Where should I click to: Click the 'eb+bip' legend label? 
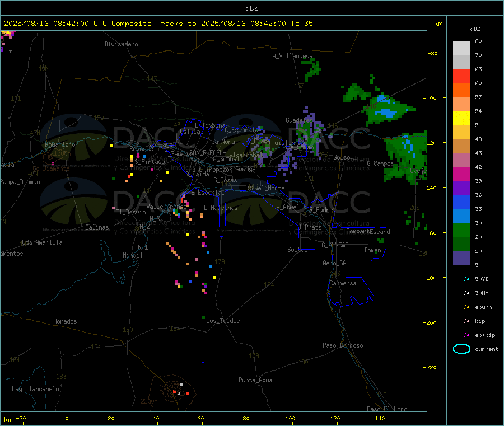pos(485,335)
